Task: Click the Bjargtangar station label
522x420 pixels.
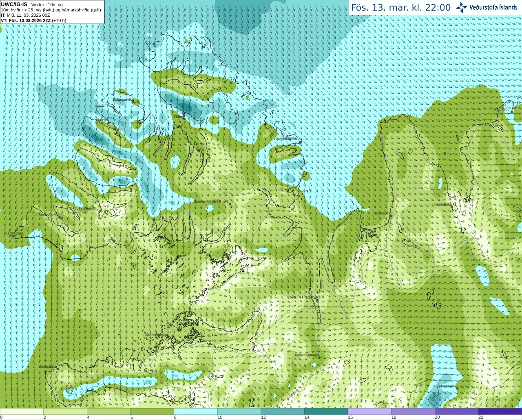Action: click(x=13, y=233)
